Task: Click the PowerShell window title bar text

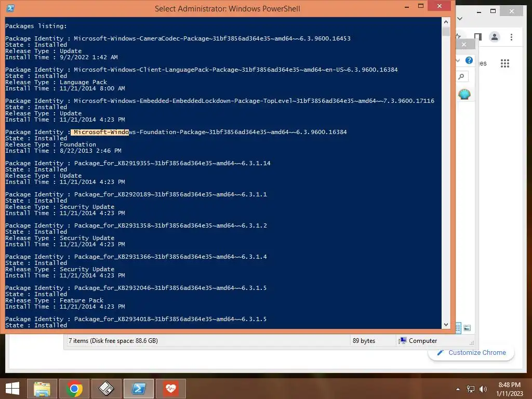Action: click(228, 8)
